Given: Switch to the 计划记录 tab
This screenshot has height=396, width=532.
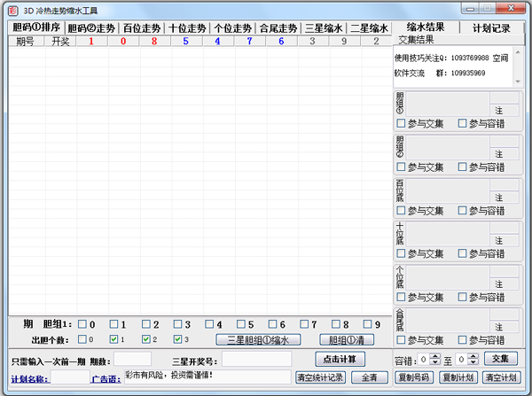Looking at the screenshot, I should click(491, 27).
